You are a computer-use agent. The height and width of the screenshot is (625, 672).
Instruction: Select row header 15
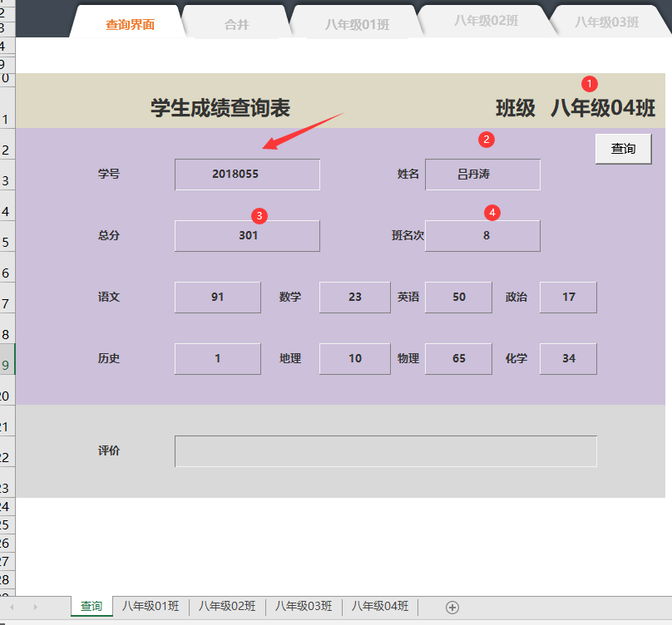[7, 237]
